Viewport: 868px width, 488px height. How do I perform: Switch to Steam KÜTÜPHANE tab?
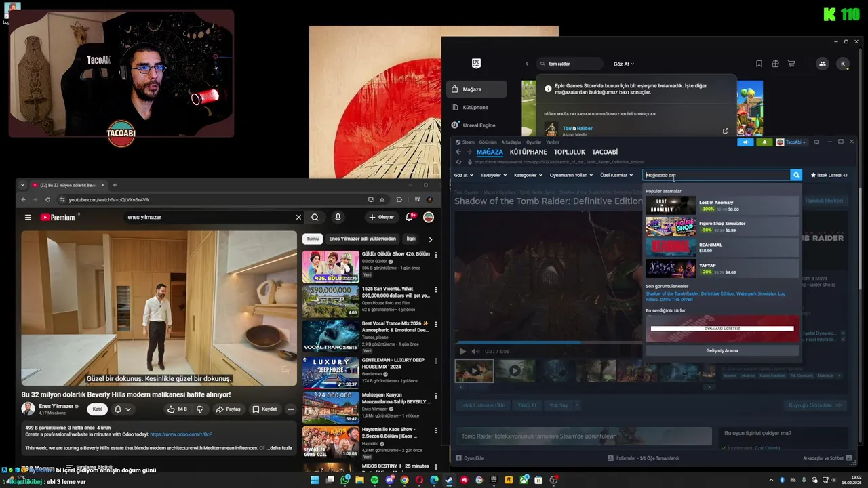[x=528, y=152]
